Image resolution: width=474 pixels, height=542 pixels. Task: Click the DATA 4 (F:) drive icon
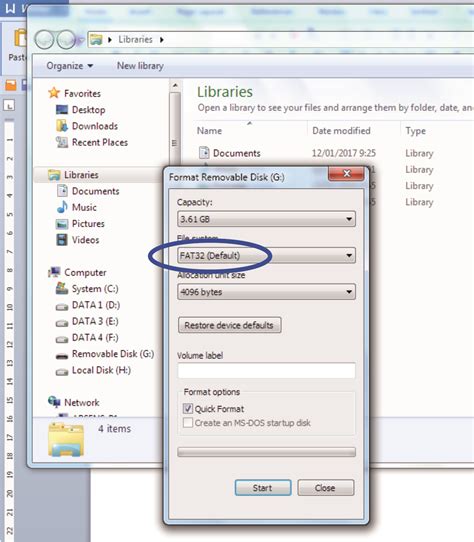[x=62, y=339]
